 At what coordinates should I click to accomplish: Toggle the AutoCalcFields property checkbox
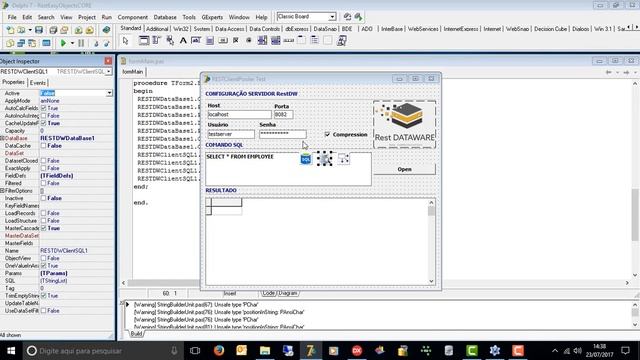point(43,108)
